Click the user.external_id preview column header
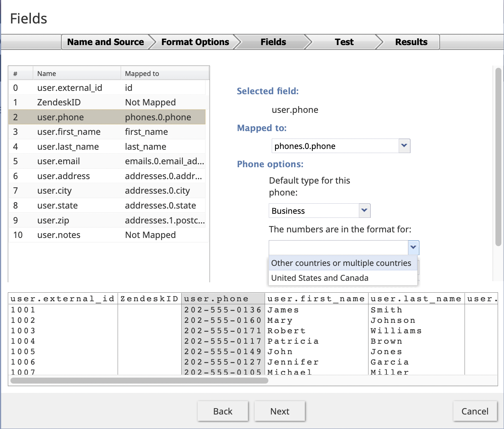The width and height of the screenshot is (504, 429). pos(63,298)
